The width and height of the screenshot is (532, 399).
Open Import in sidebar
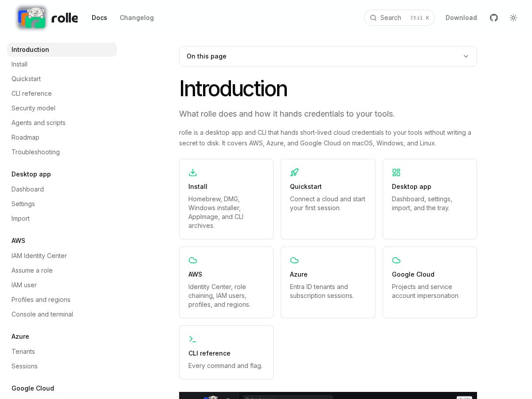click(62, 219)
